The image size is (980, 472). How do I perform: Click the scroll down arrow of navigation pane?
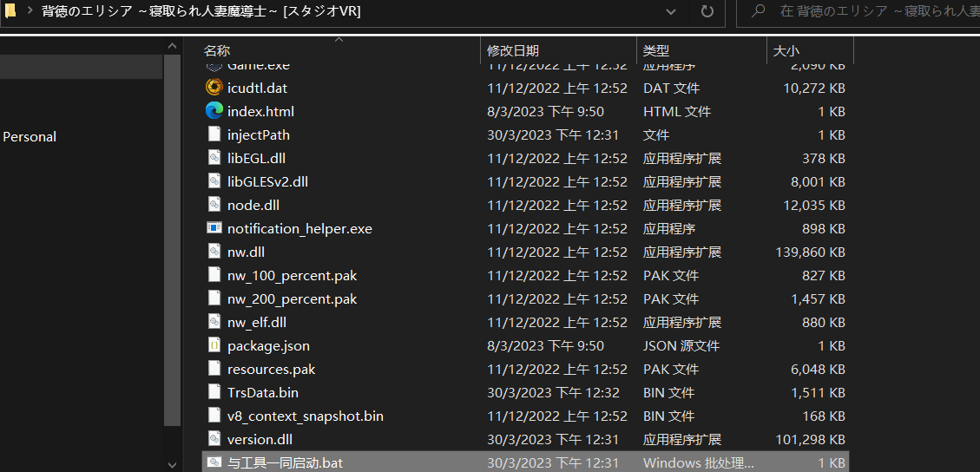click(x=172, y=464)
